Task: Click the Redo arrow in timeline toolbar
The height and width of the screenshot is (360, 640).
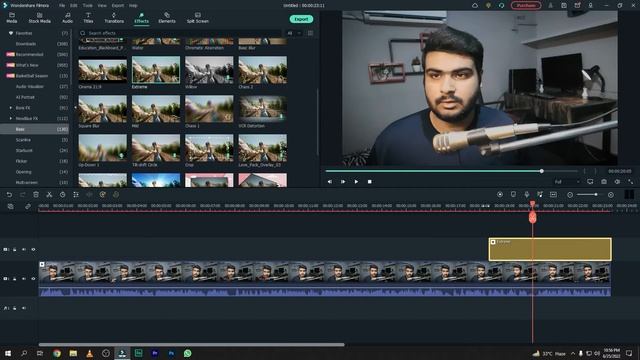Action: [22, 195]
